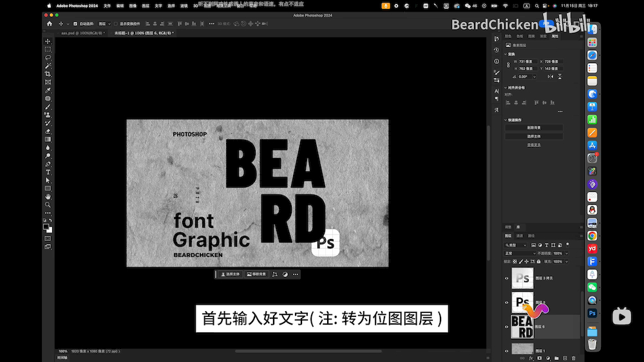The width and height of the screenshot is (644, 362).
Task: Open the History panel icon
Action: [x=497, y=50]
